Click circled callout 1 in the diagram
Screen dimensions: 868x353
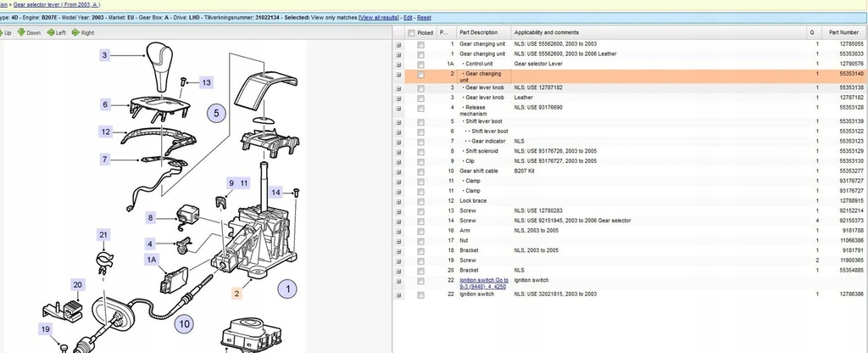[287, 289]
